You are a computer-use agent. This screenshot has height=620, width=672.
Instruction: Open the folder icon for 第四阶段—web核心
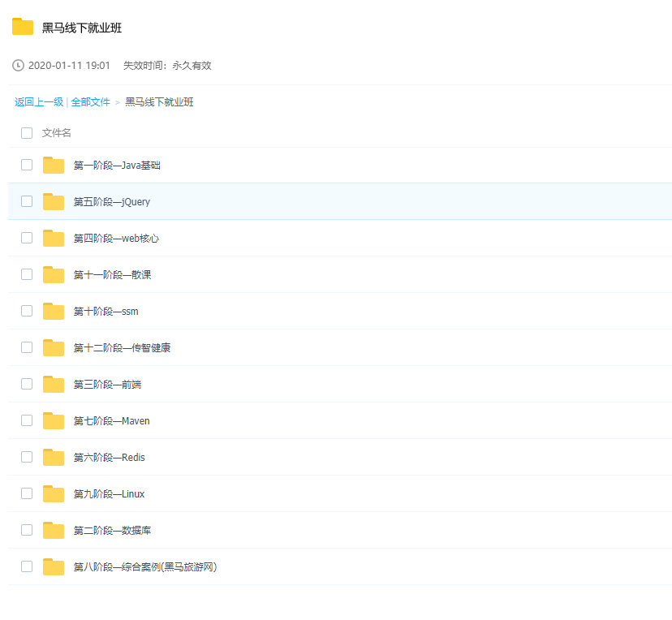click(54, 239)
